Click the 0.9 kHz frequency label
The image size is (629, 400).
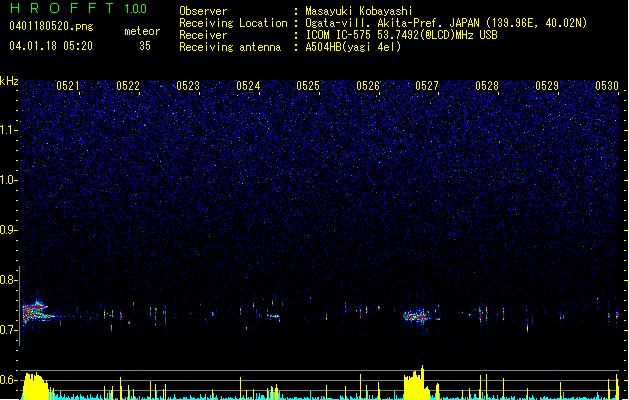click(x=9, y=230)
